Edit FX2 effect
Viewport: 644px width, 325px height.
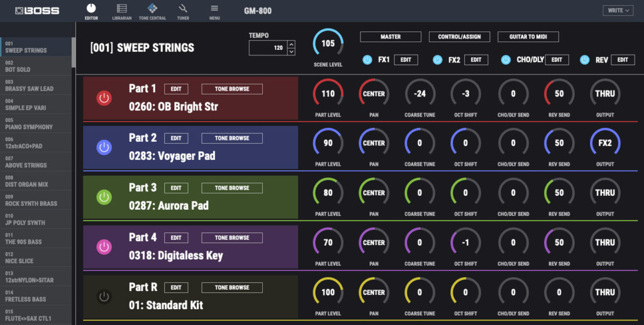point(476,60)
